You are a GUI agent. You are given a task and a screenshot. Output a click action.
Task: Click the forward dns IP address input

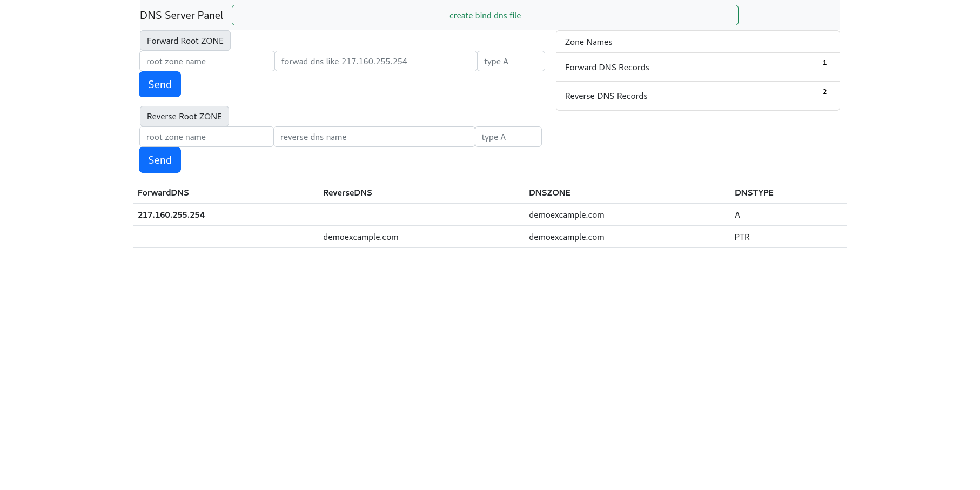(x=375, y=61)
